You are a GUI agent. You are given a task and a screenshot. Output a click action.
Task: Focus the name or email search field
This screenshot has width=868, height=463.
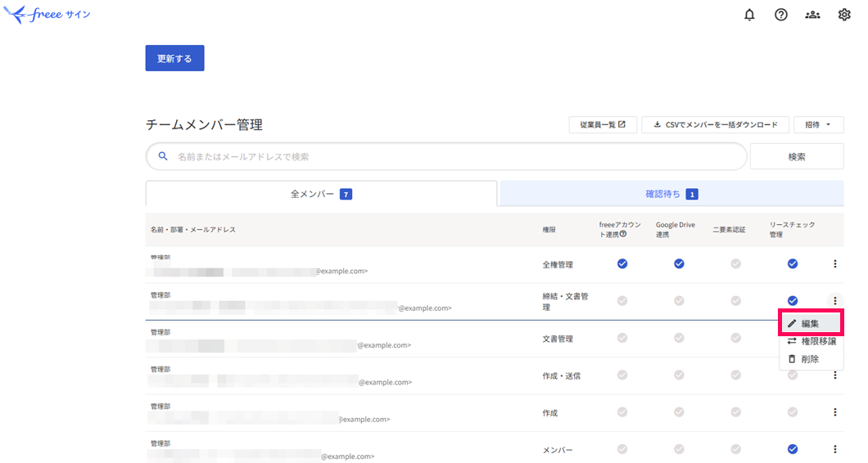pos(446,156)
